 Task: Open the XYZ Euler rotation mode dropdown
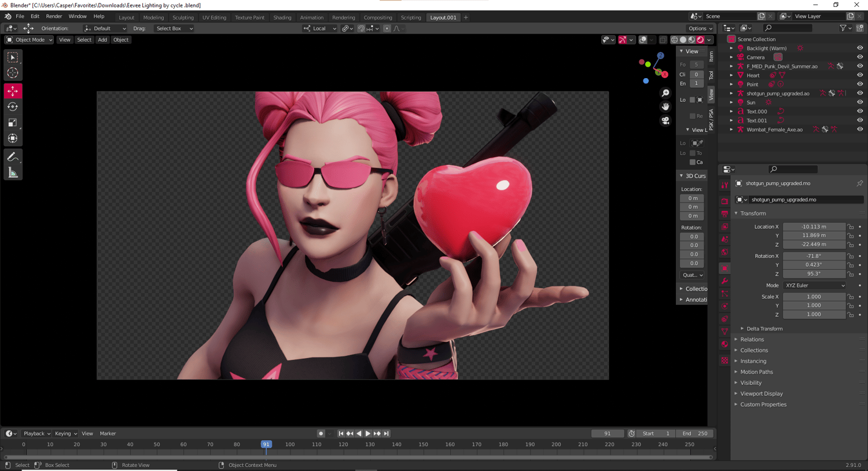(815, 285)
